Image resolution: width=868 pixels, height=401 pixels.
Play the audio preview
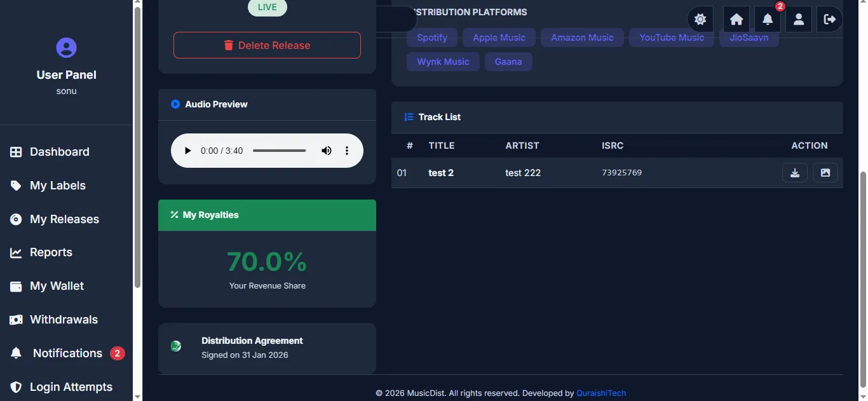(x=187, y=151)
